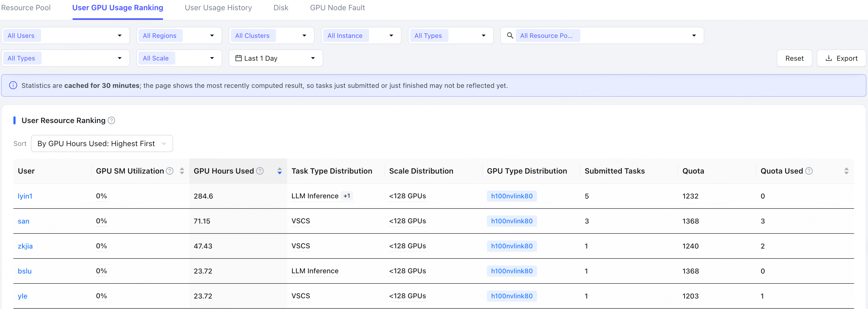Viewport: 868px width, 309px height.
Task: Open the All Users dropdown
Action: click(x=66, y=35)
